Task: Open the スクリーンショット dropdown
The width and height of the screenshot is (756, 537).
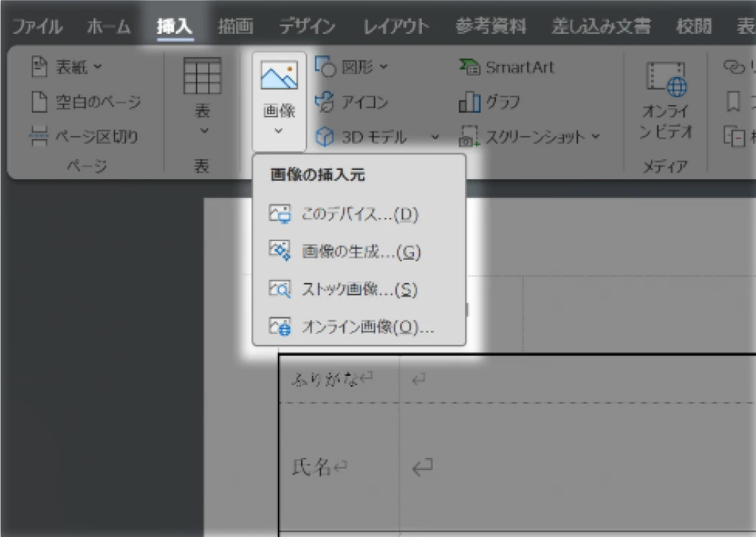Action: 595,137
